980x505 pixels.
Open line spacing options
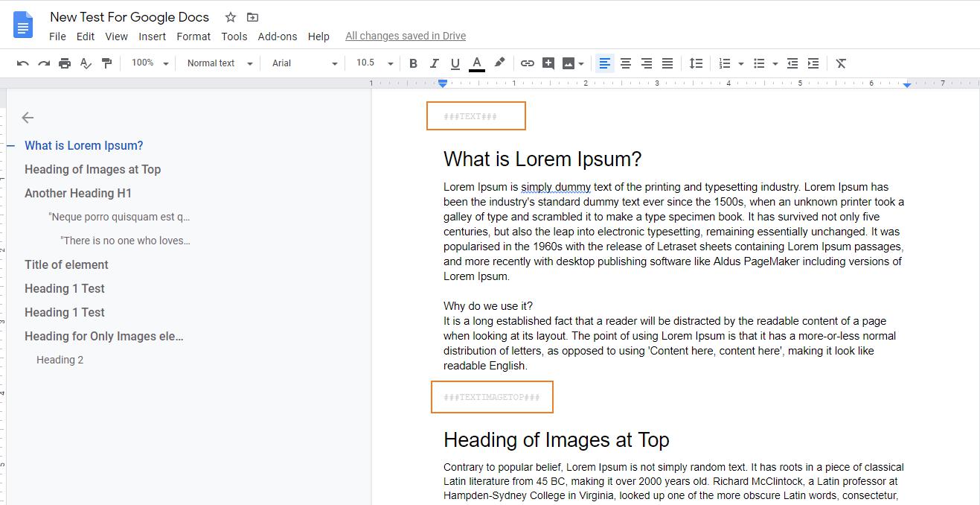[696, 63]
